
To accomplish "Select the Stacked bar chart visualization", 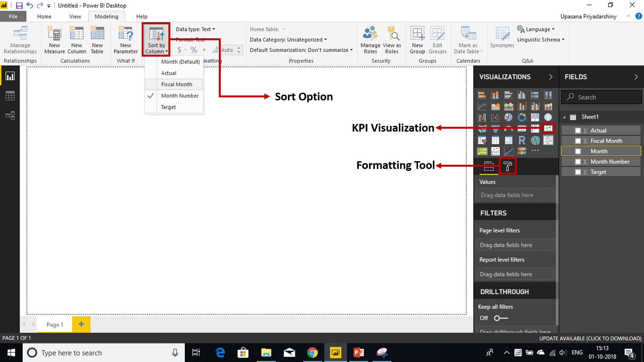I will tap(482, 95).
